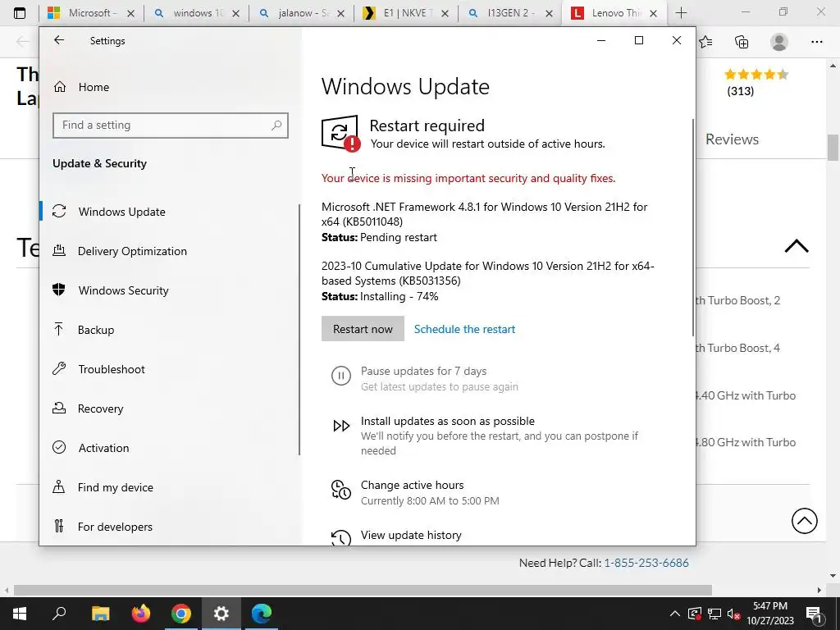Switch to the Microsoft browser tab

[91, 13]
